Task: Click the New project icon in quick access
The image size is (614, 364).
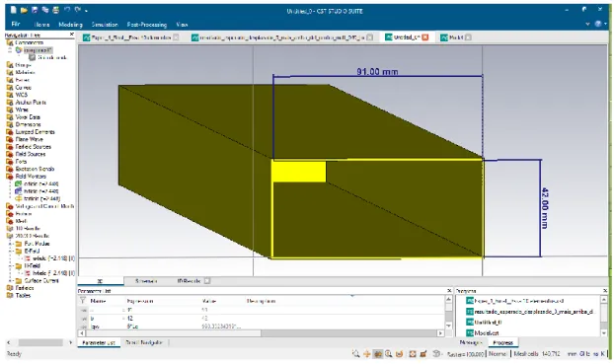Action: pyautogui.click(x=14, y=10)
